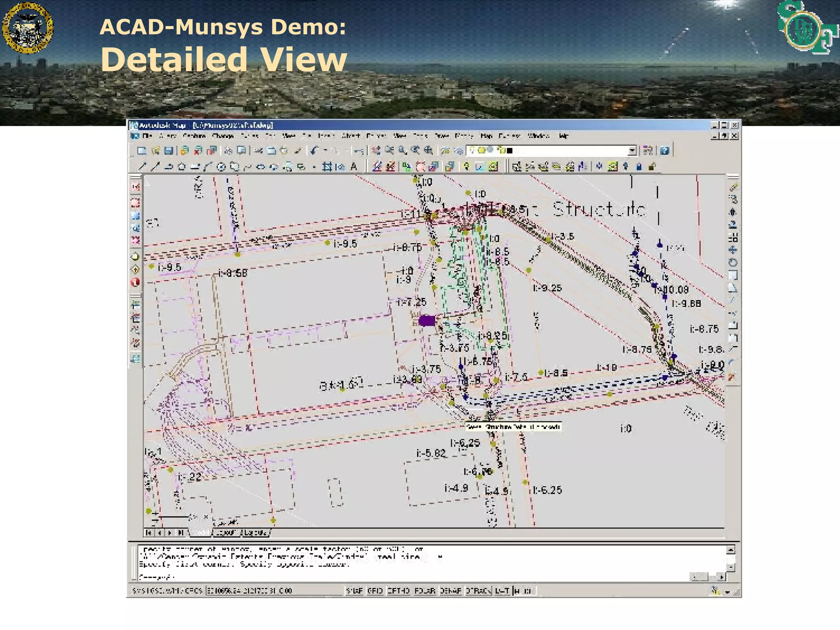
Task: Click the New drawing icon
Action: [142, 151]
